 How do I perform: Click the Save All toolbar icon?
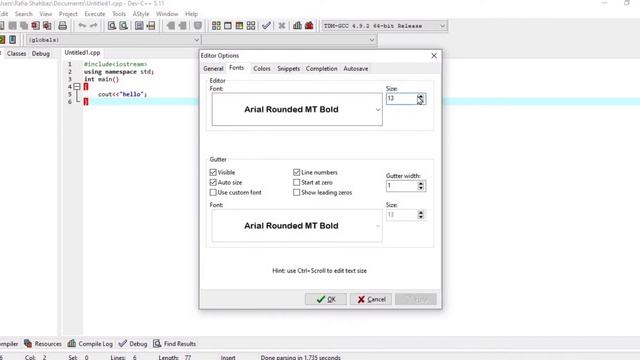(x=24, y=26)
